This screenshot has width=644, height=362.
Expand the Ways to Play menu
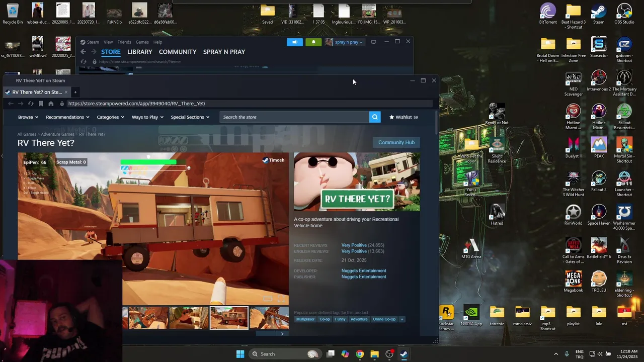(x=147, y=117)
